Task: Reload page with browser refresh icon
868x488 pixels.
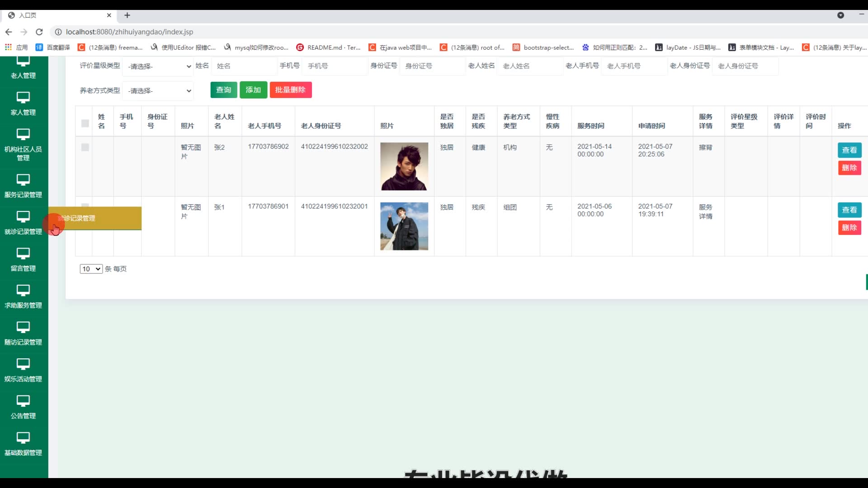Action: 39,32
